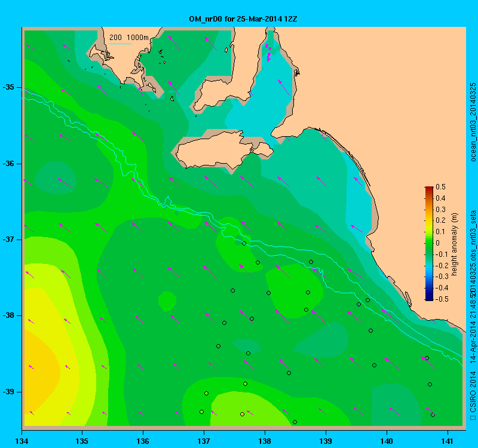Click the "136" longitude axis label
The width and height of the screenshot is (478, 448).
click(143, 441)
